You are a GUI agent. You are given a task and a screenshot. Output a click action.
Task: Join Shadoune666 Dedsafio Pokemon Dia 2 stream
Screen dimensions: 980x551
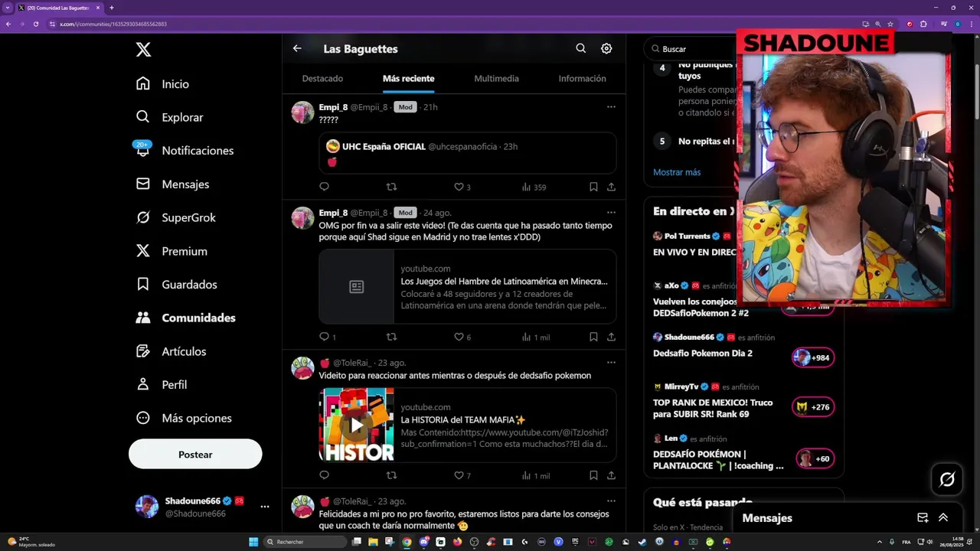pyautogui.click(x=702, y=354)
